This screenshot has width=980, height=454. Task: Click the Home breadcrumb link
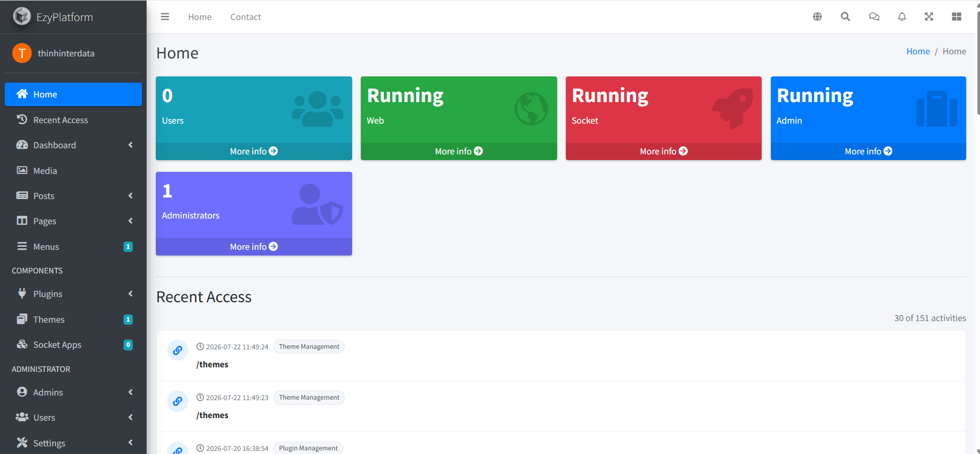click(918, 51)
